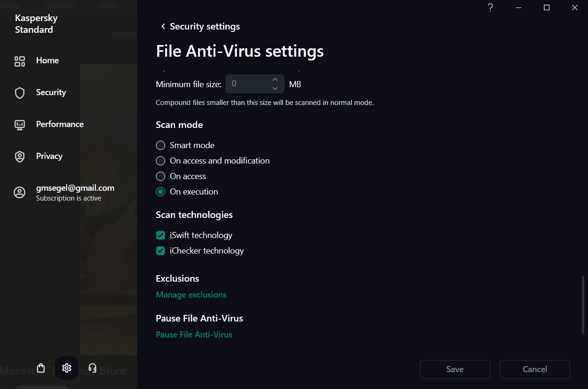Select On access and modification scan mode
588x389 pixels.
[x=160, y=161]
